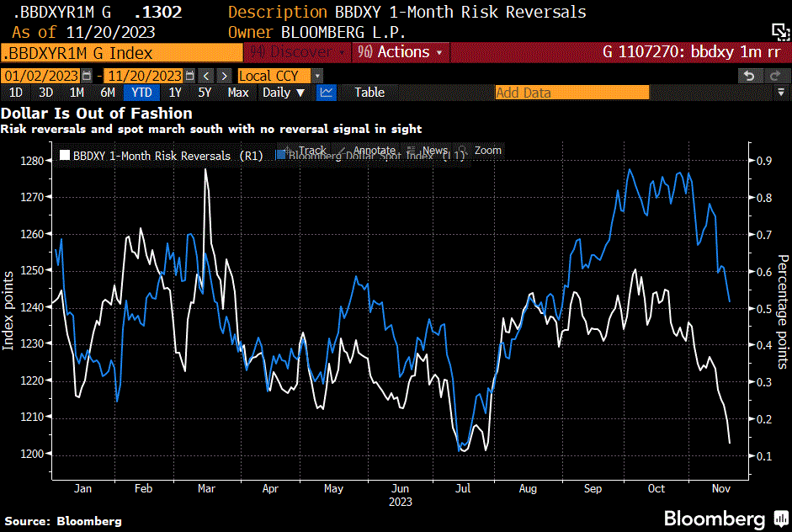Click the 94) Discover button
The image size is (792, 532).
298,52
